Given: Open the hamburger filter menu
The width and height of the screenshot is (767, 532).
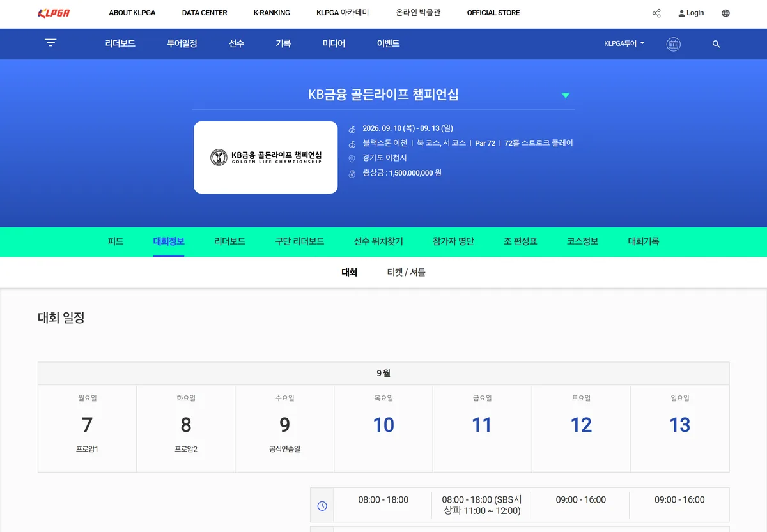Looking at the screenshot, I should coord(50,43).
